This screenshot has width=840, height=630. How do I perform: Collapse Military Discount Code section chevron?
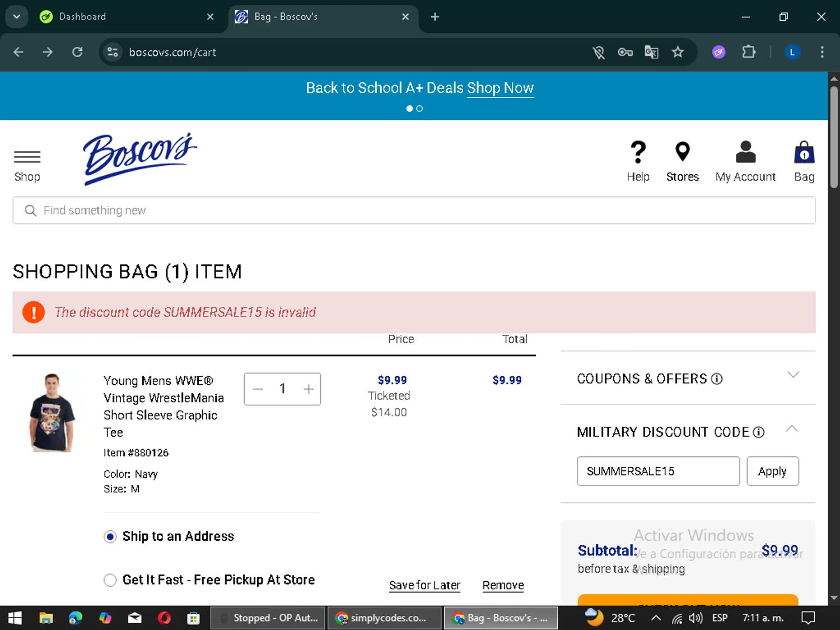792,428
